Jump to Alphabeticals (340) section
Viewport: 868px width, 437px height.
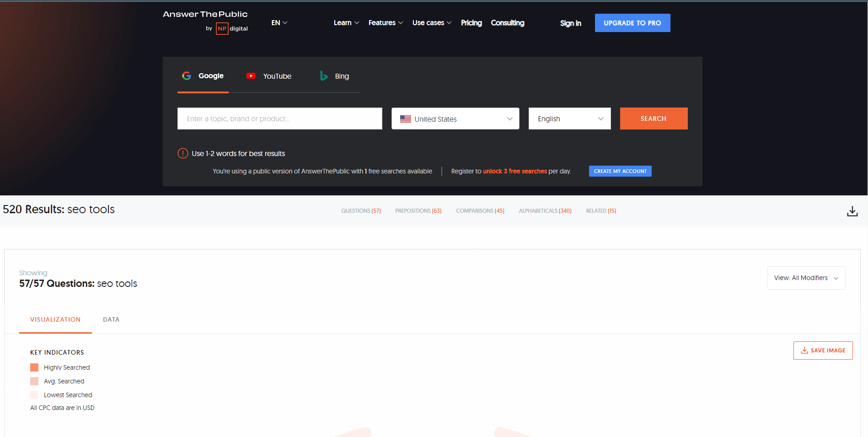pyautogui.click(x=545, y=211)
